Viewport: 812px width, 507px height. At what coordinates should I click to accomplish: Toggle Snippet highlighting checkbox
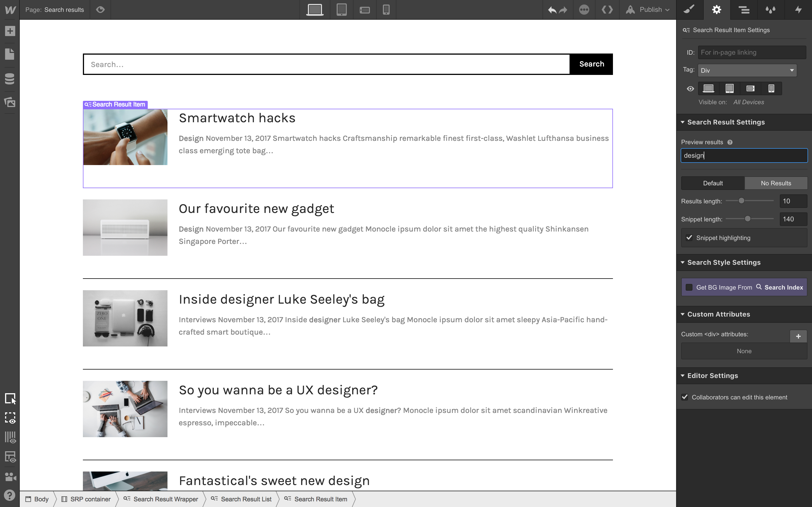689,237
